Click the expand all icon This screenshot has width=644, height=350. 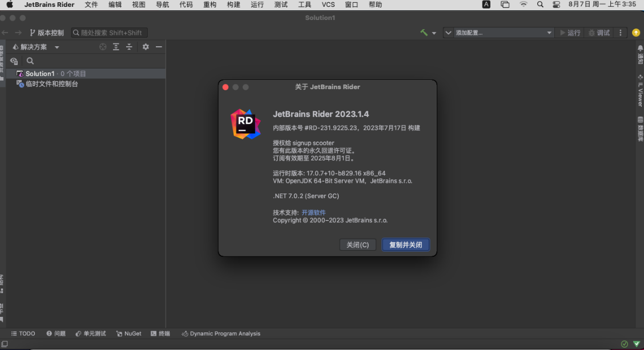click(x=116, y=47)
